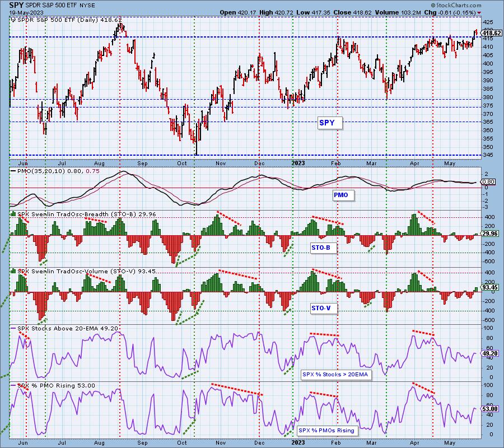Click the candlestick icon before SPDR S&P 500 ETF (Daily)
This screenshot has width=504, height=448.
13,20
